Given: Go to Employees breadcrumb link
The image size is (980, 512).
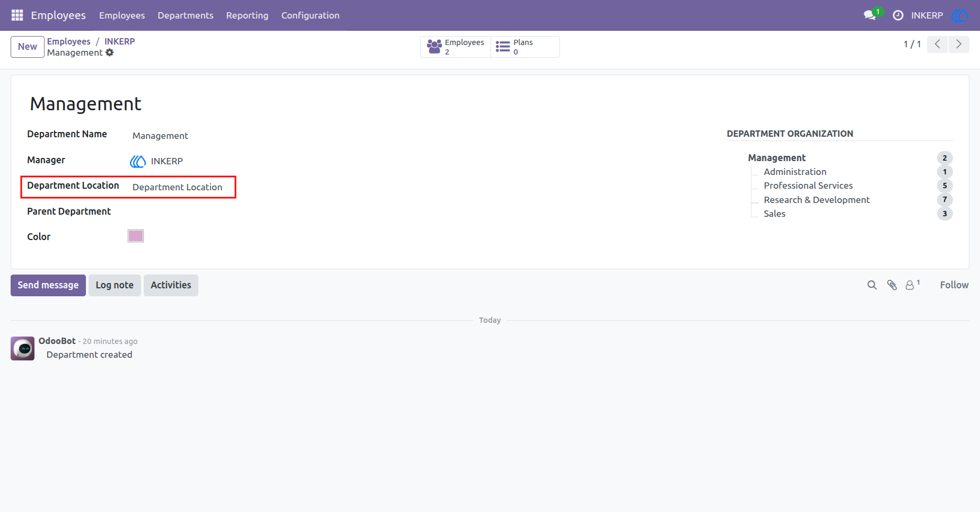Looking at the screenshot, I should [x=69, y=41].
